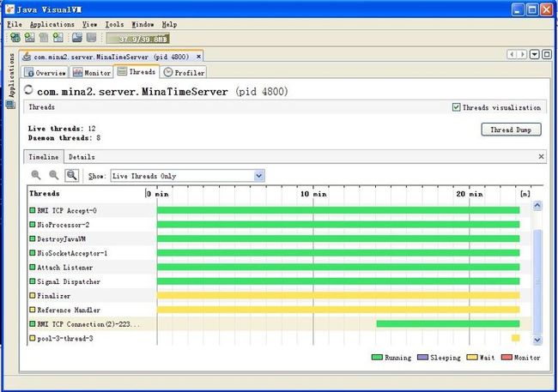Viewport: 558px width, 392px height.
Task: Switch to the Overview tab
Action: (45, 73)
